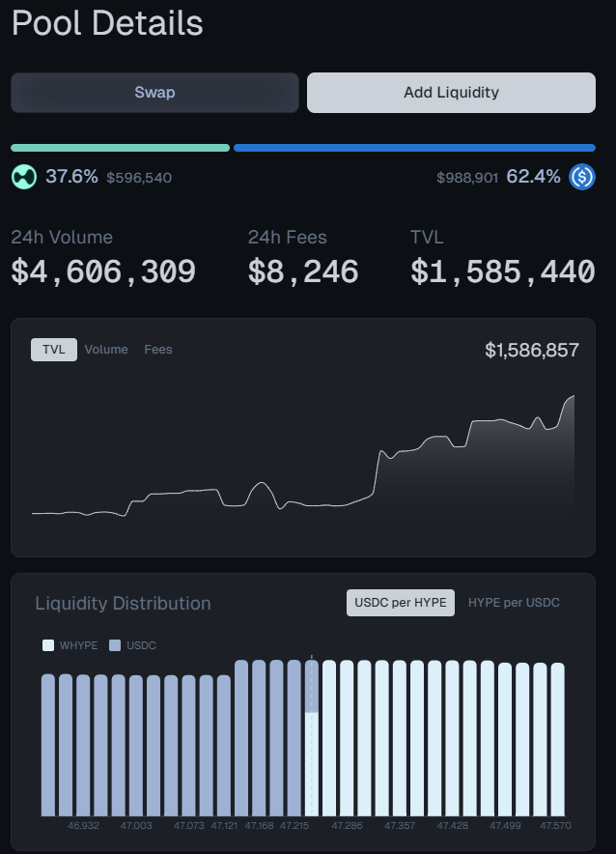Click the $1,586,857 chart value
Image resolution: width=616 pixels, height=854 pixels.
coord(532,351)
